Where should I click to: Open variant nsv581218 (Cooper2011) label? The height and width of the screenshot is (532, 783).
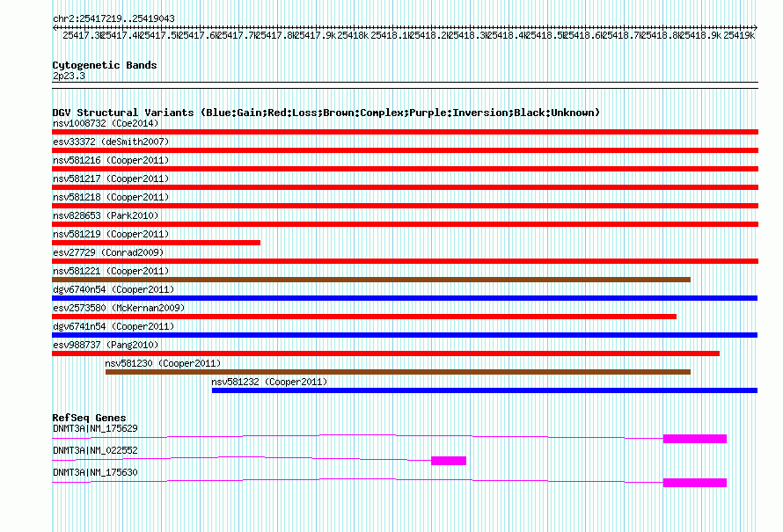(x=111, y=197)
